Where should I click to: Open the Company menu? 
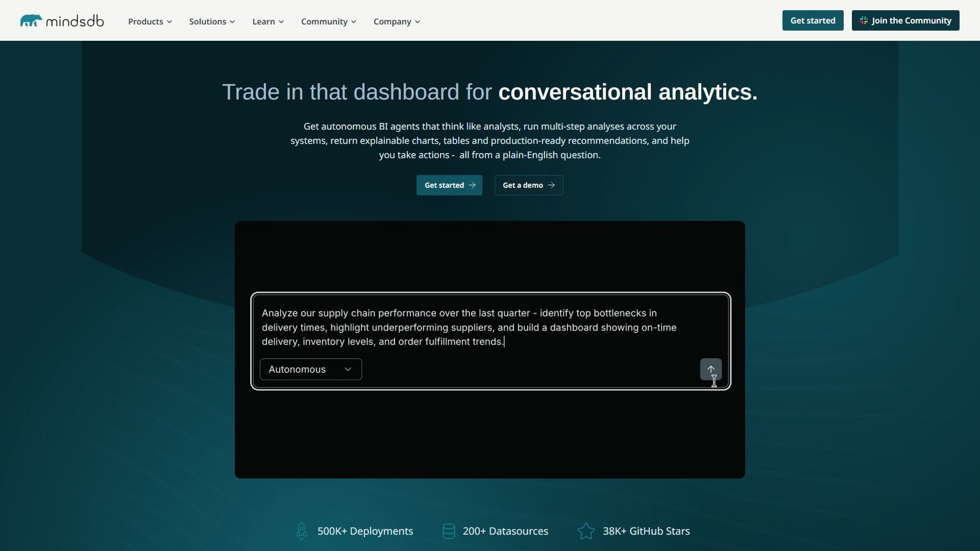coord(397,21)
